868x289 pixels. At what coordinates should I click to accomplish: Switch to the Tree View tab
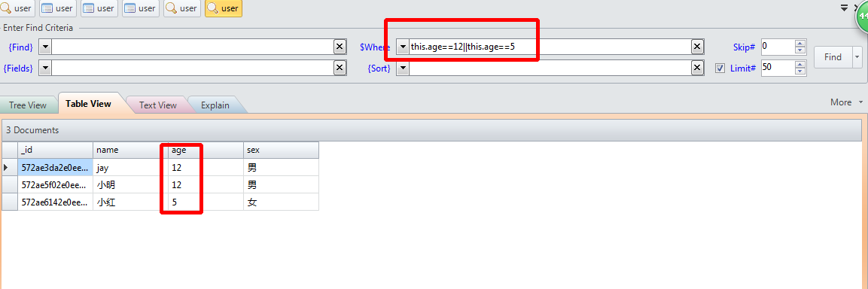pos(28,105)
